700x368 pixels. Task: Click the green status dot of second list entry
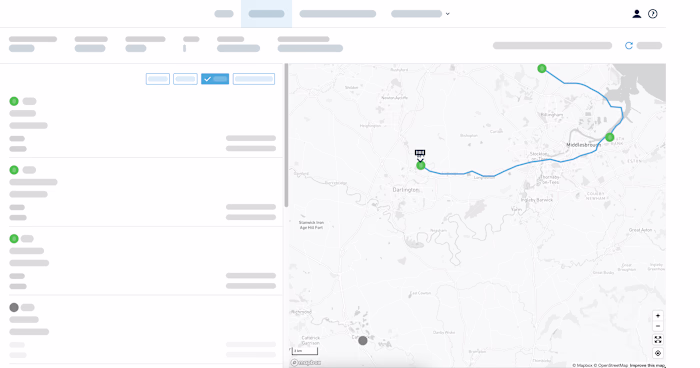(14, 170)
